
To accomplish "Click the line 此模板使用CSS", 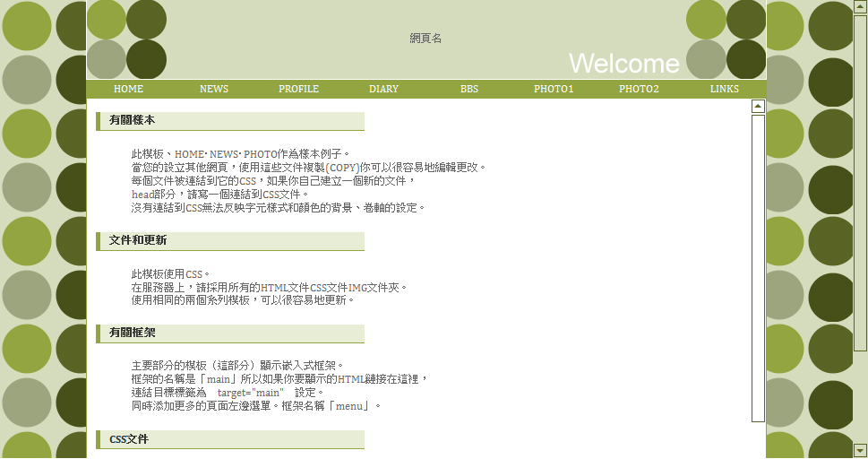I will (x=170, y=273).
